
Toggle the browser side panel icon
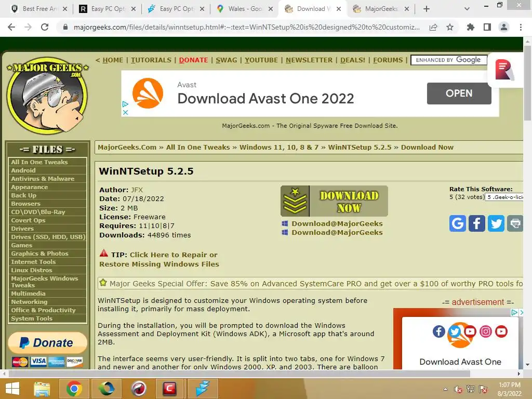pos(487,27)
